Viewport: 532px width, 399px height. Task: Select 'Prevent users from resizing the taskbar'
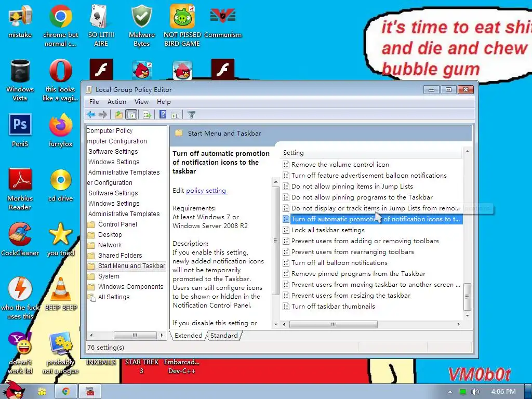[351, 296]
